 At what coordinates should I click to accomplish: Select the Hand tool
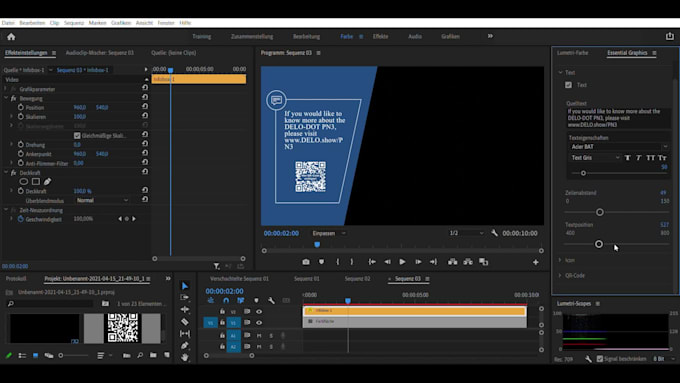coord(185,357)
